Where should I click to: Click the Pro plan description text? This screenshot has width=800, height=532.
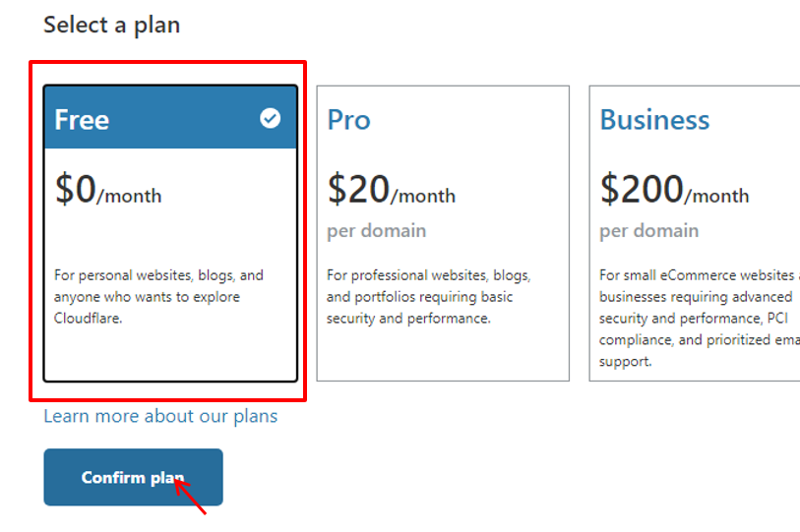(429, 297)
